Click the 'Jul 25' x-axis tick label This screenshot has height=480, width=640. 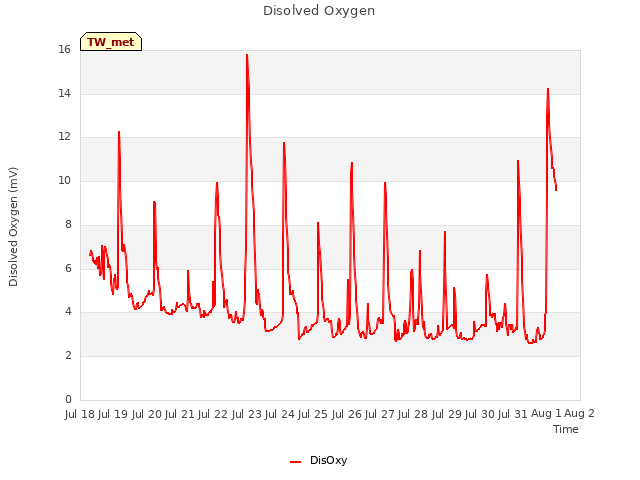[x=313, y=414]
